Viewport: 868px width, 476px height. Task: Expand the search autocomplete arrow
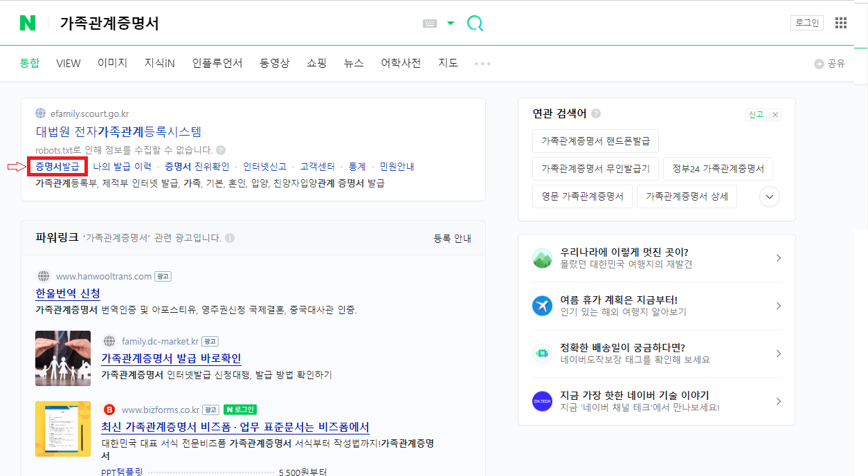click(451, 24)
